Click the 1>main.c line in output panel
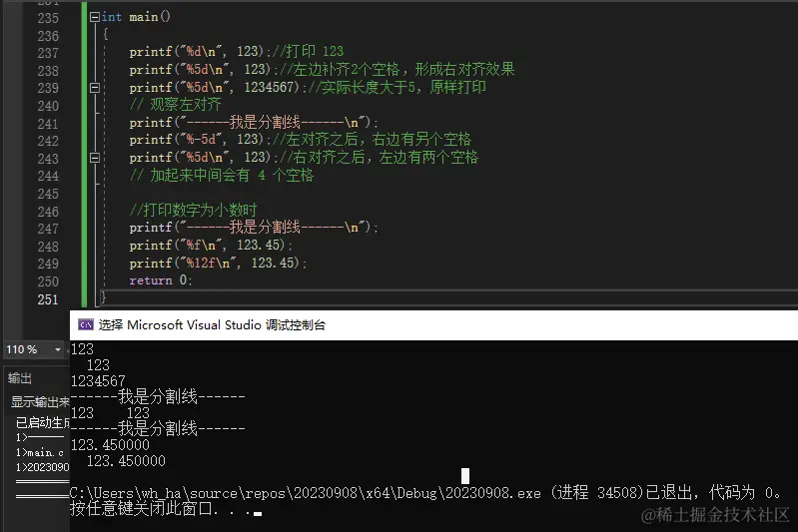This screenshot has height=532, width=798. coord(40,452)
